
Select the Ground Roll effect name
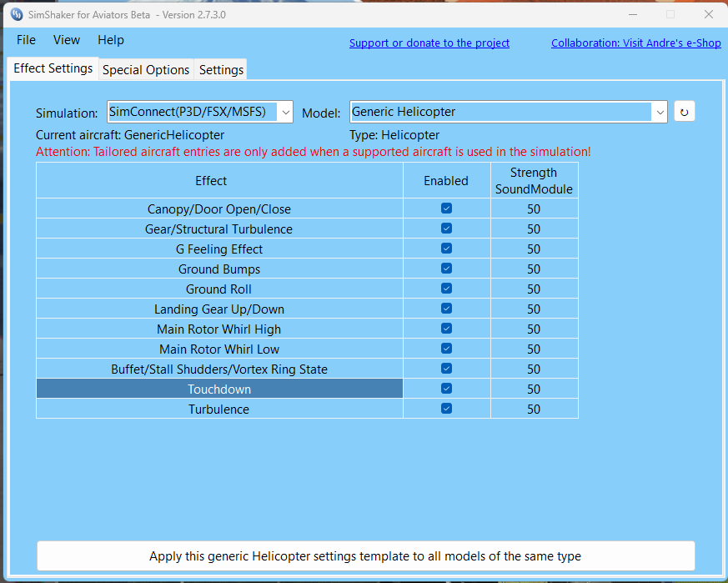[219, 289]
